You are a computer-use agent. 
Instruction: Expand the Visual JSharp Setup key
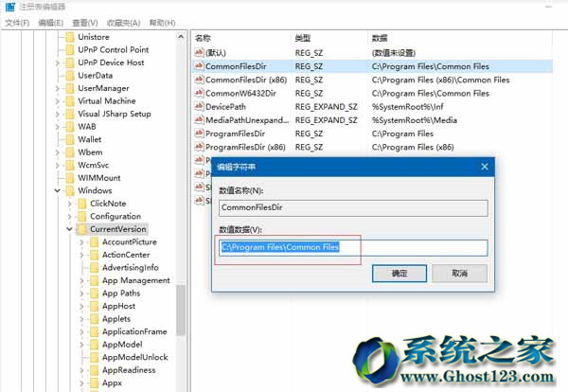point(57,115)
